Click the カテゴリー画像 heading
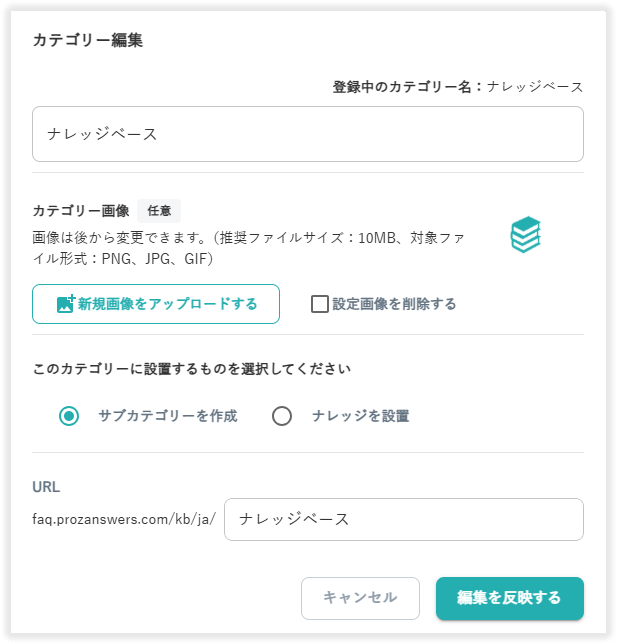Viewport: 617px width, 644px height. pos(81,211)
